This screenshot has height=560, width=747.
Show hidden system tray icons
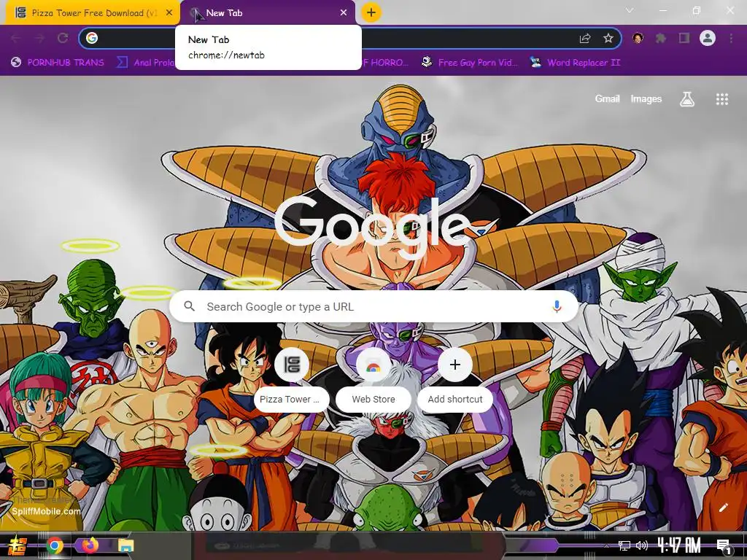tap(606, 545)
